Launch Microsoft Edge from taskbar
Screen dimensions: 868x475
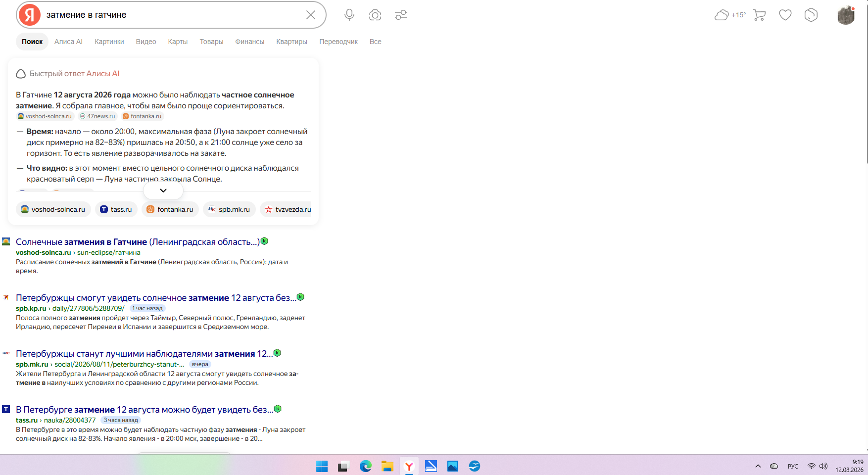365,466
